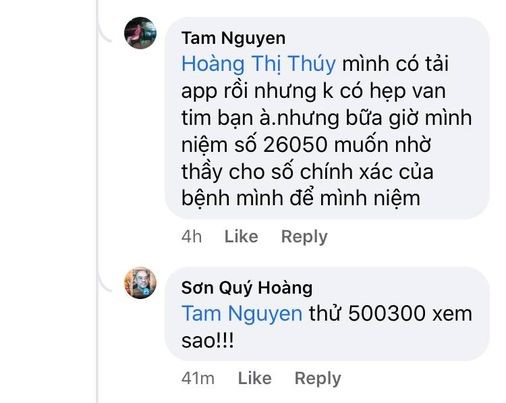The image size is (506, 403).
Task: Open the tagged Hoàng Thị Thúy mention
Action: pos(258,64)
